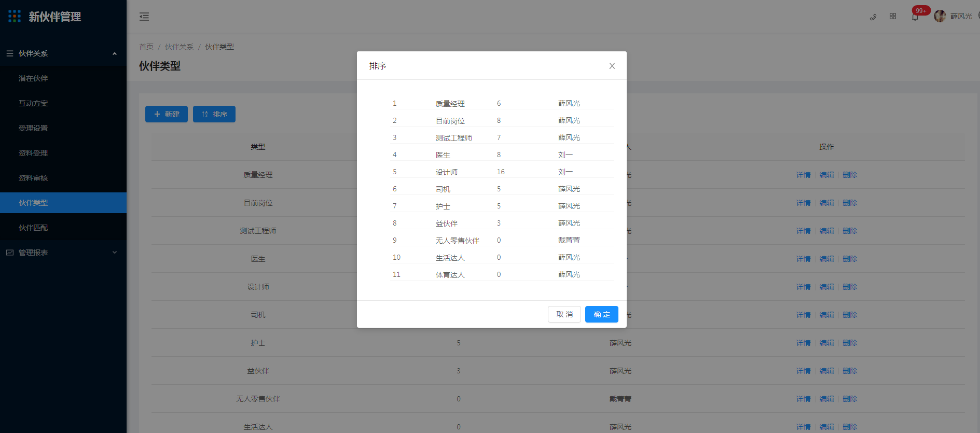980x433 pixels.
Task: Click 编辑 for 设计师 row
Action: [826, 287]
